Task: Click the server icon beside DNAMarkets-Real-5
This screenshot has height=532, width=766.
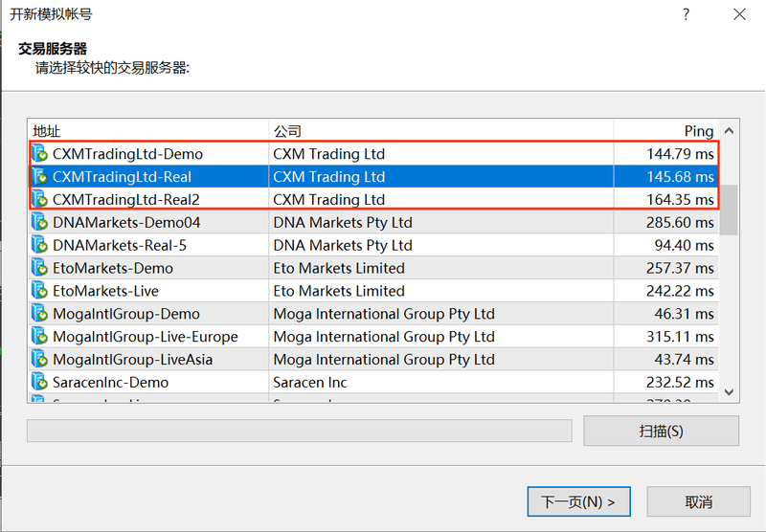Action: (39, 245)
